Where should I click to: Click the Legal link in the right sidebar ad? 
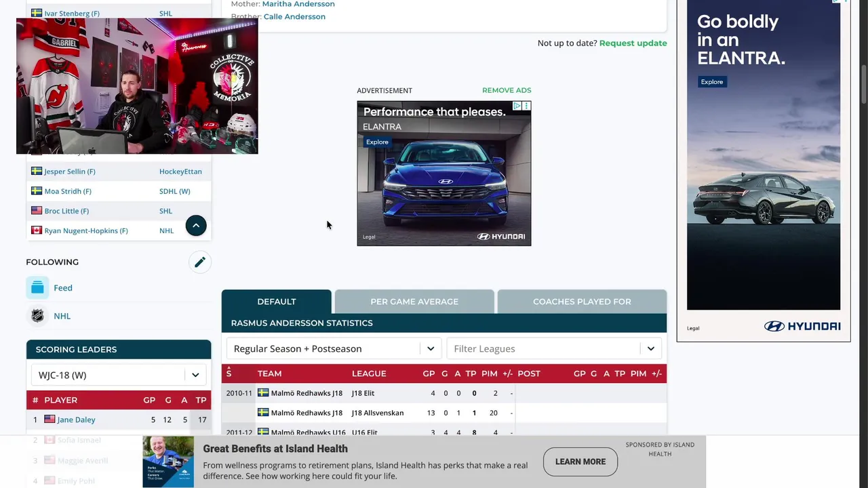pos(693,328)
